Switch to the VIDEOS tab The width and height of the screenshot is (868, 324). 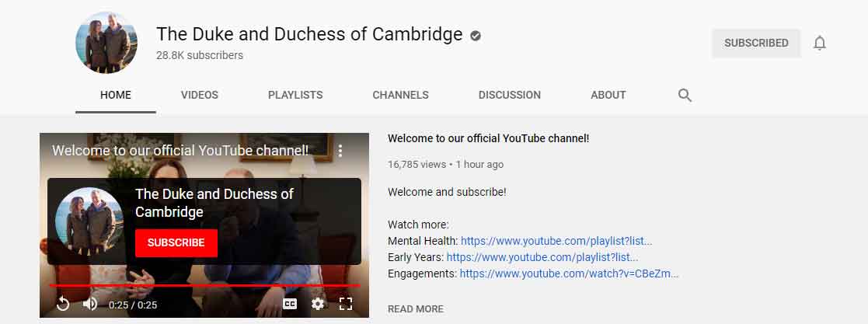pyautogui.click(x=199, y=96)
